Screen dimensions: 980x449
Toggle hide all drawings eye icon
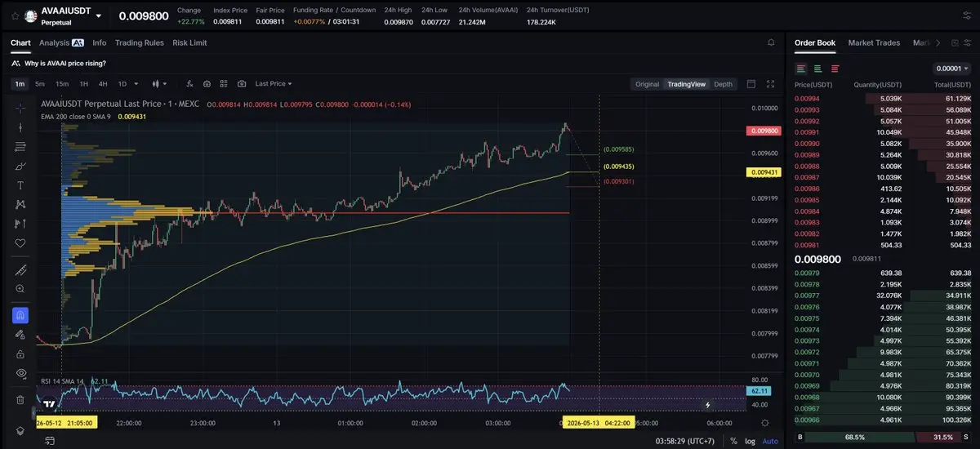[x=20, y=373]
